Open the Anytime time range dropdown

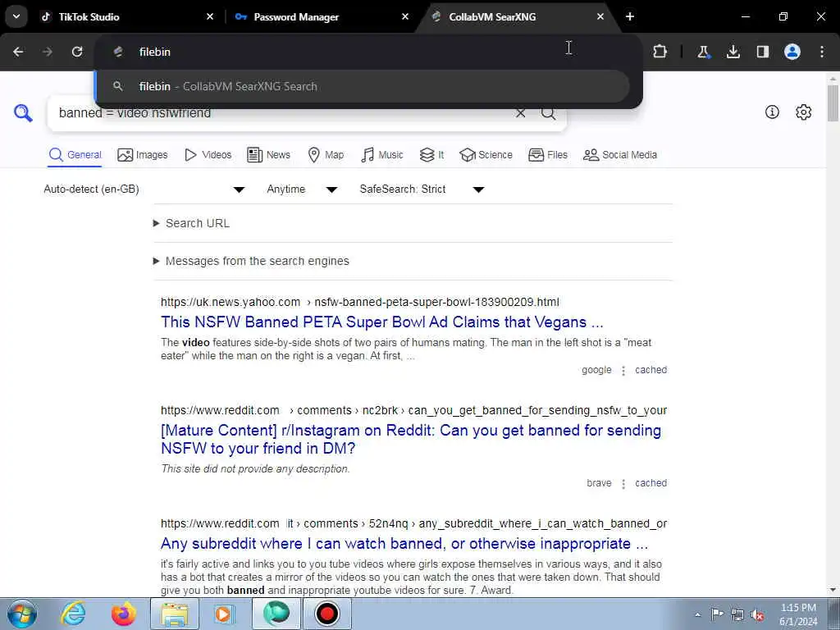point(302,189)
